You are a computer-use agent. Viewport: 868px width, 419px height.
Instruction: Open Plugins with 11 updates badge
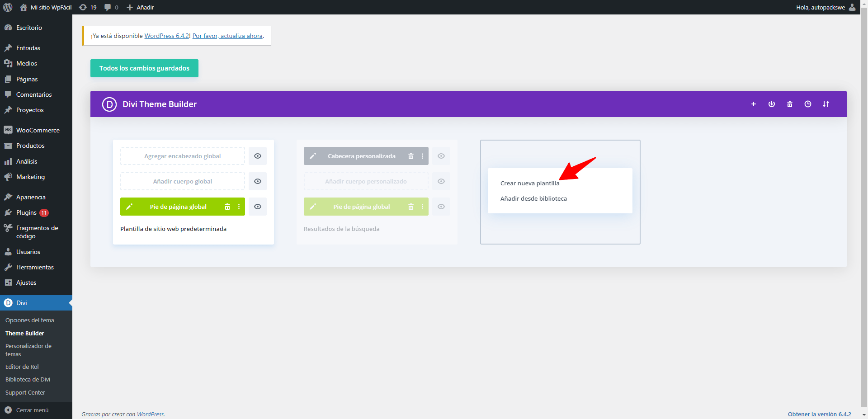click(36, 212)
